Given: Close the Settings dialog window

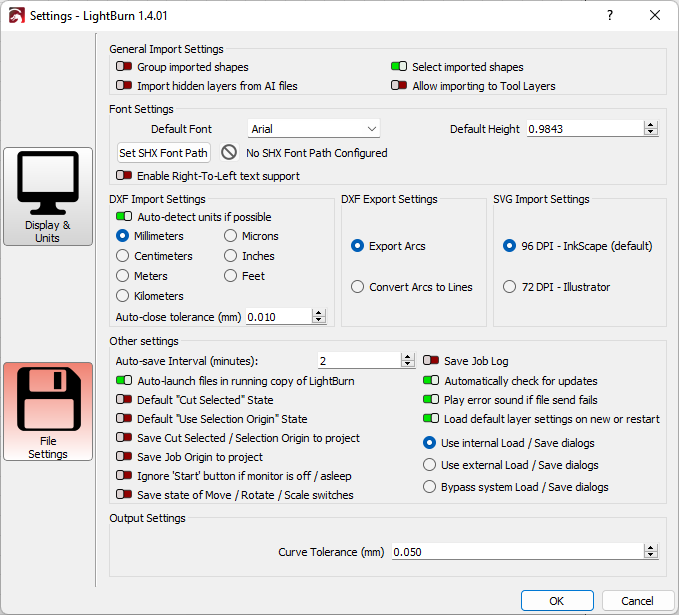Looking at the screenshot, I should click(x=655, y=16).
